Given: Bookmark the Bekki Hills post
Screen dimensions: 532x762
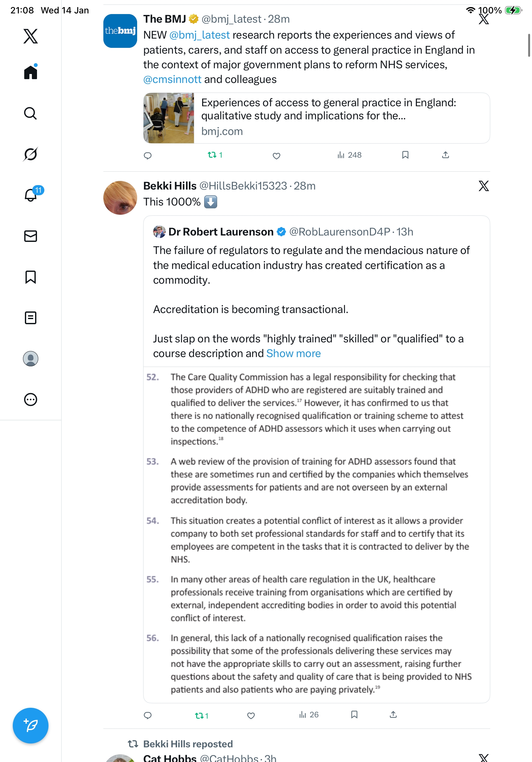Looking at the screenshot, I should 354,714.
